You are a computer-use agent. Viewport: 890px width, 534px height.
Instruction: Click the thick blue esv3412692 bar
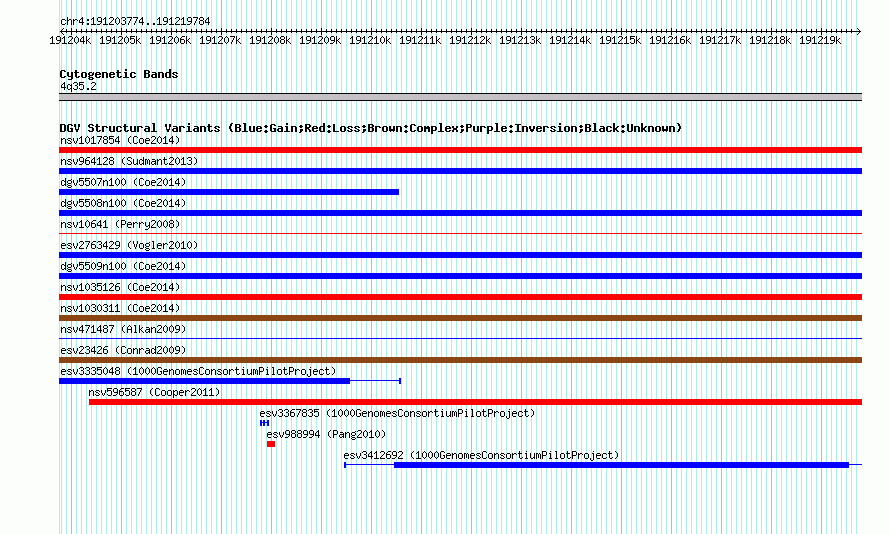click(622, 465)
